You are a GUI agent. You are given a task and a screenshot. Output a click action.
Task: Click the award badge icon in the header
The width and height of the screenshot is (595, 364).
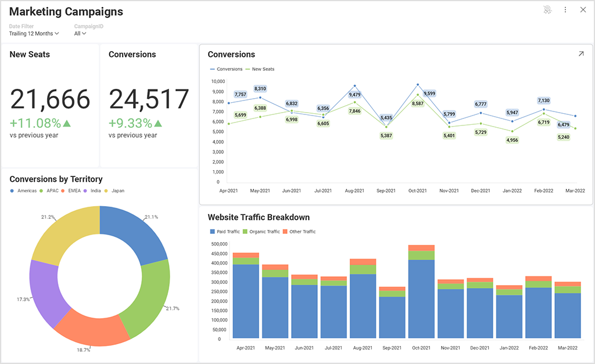pos(547,10)
